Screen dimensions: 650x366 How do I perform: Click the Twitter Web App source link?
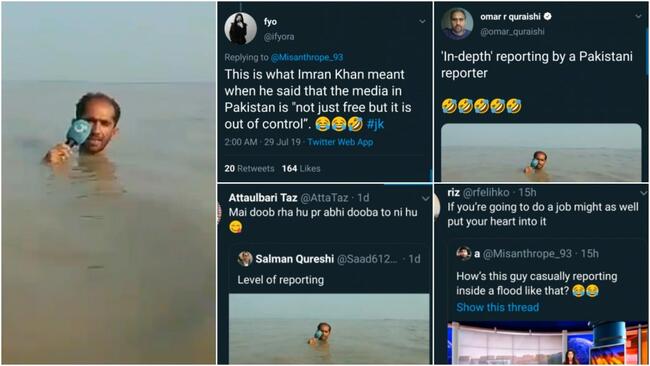click(x=340, y=142)
